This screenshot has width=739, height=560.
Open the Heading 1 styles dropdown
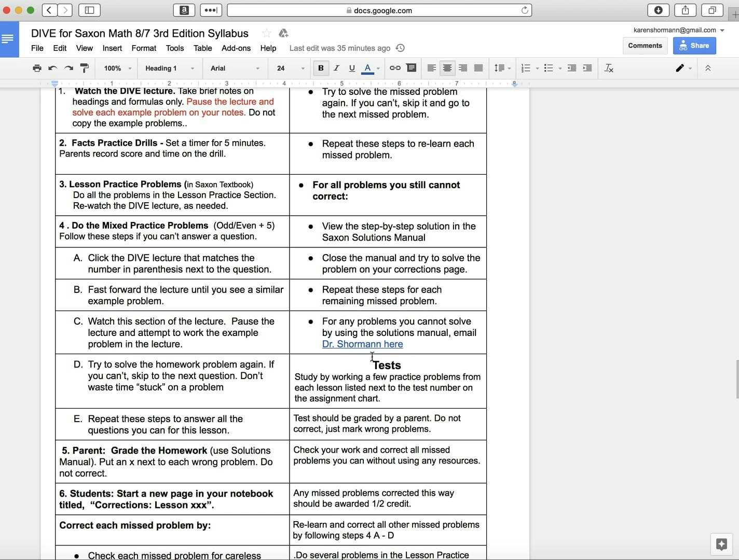coord(170,68)
